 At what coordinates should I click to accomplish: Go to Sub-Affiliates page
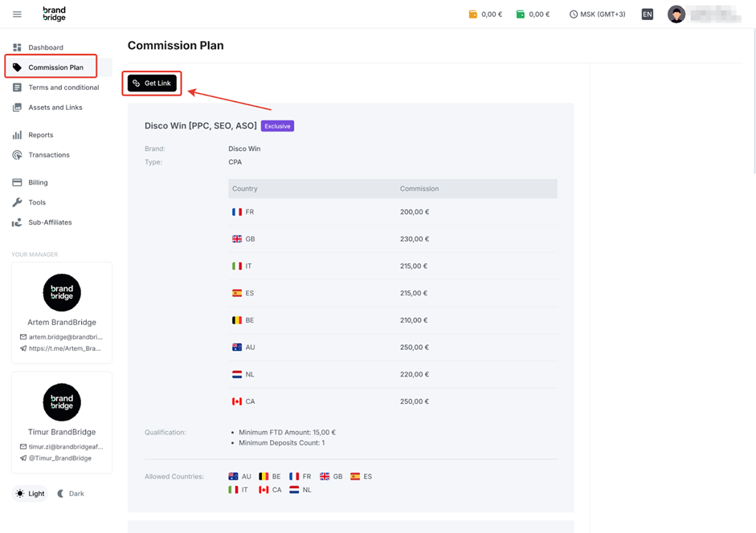[50, 222]
